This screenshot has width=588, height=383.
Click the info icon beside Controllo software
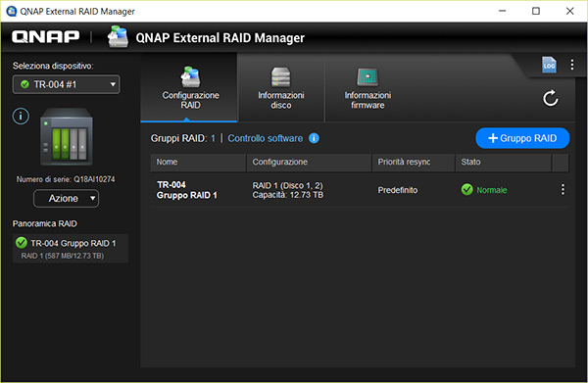point(314,138)
